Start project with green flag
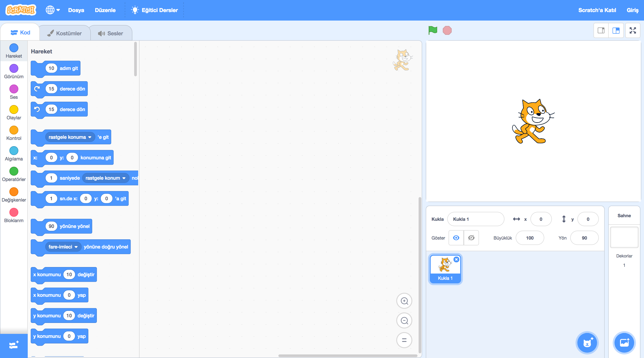 pos(433,30)
